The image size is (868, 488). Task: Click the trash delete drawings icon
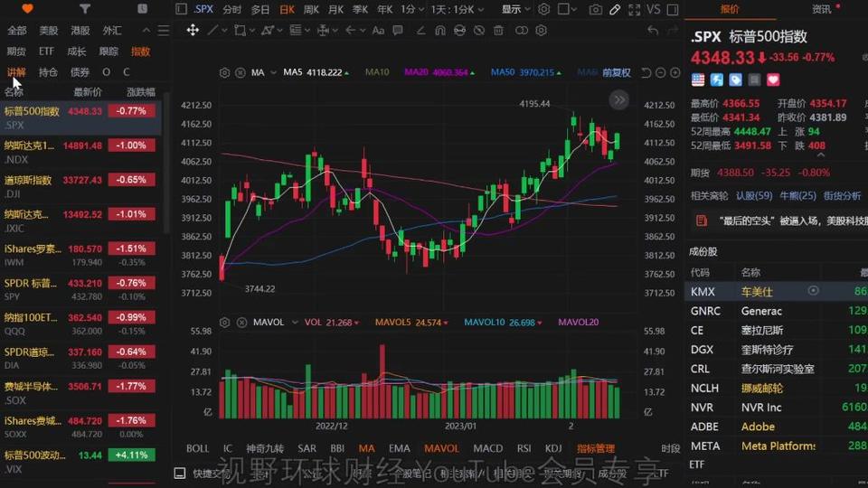(x=498, y=30)
